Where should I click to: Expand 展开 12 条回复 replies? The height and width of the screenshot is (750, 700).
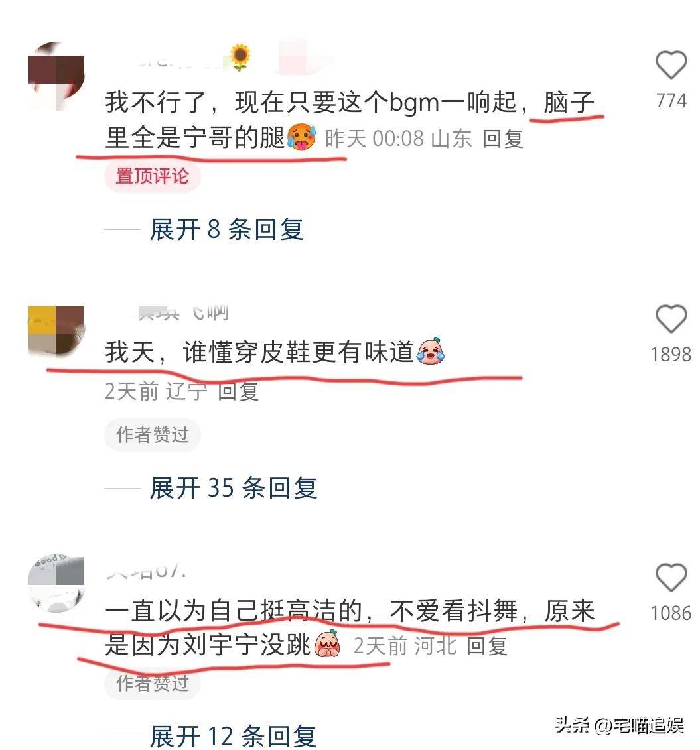click(x=234, y=736)
